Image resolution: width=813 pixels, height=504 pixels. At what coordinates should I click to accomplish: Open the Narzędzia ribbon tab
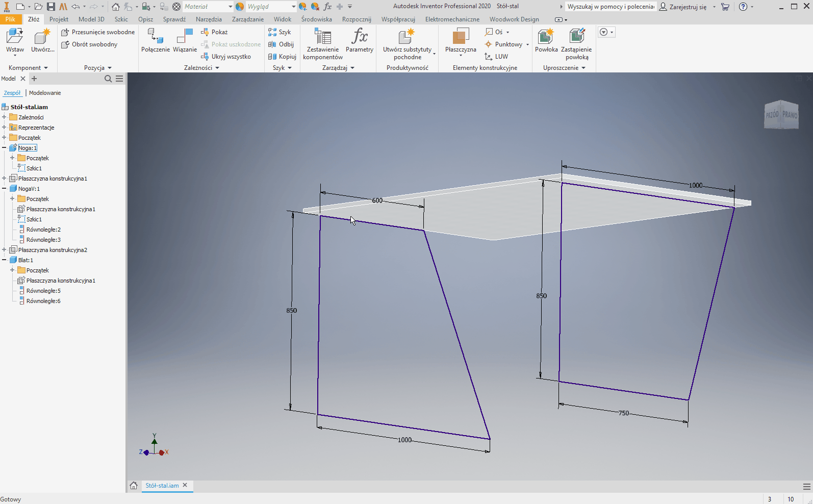[x=209, y=19]
